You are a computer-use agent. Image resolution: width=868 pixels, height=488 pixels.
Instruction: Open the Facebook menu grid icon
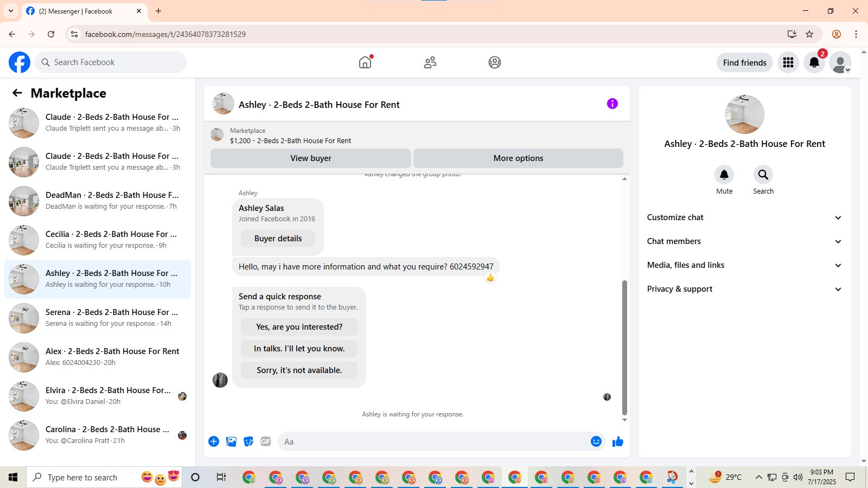click(x=788, y=62)
